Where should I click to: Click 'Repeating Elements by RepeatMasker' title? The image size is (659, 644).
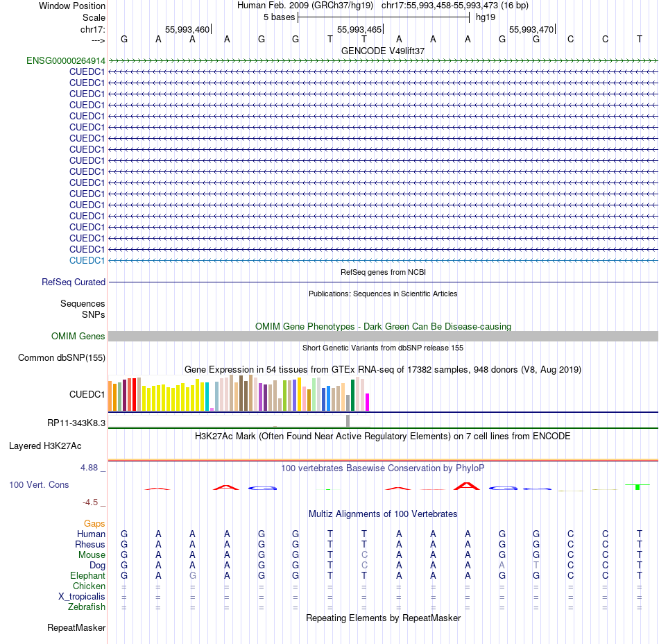pyautogui.click(x=383, y=618)
